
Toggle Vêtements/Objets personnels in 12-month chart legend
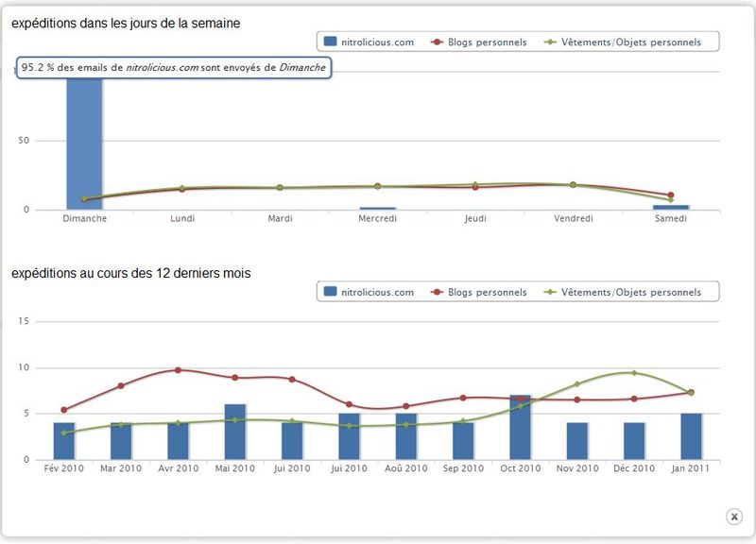(623, 292)
